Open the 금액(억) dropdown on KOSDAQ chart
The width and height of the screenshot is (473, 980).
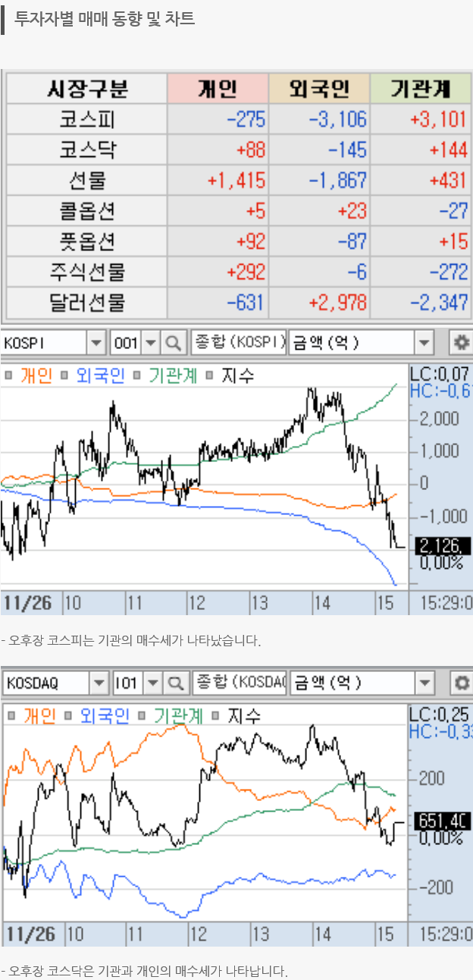coord(424,683)
